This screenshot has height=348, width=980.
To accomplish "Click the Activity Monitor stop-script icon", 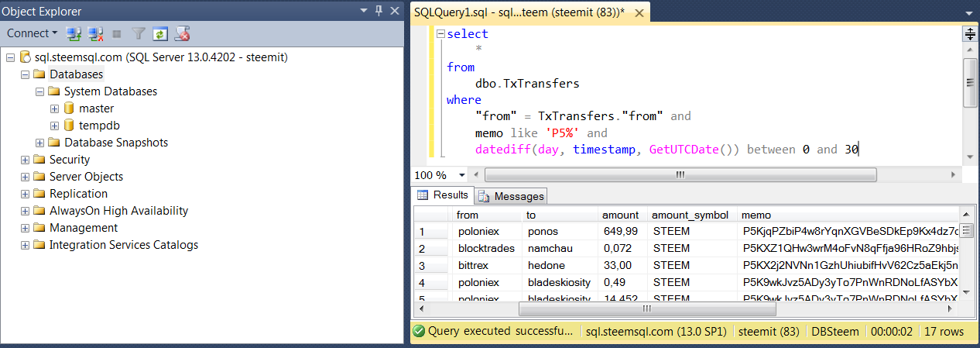I will click(183, 33).
